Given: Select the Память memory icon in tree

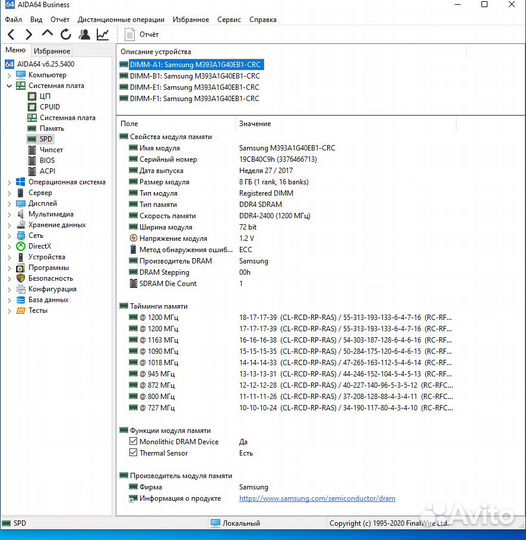Looking at the screenshot, I should click(x=32, y=128).
